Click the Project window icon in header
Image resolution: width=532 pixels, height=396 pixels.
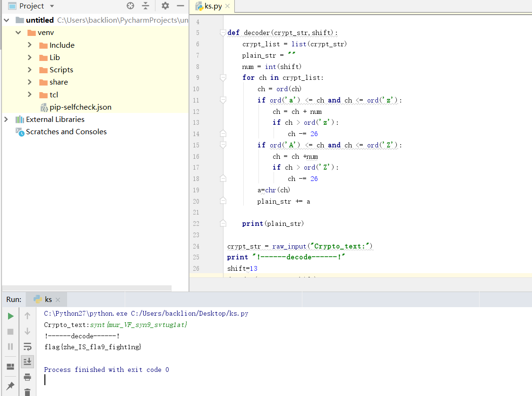(x=12, y=6)
